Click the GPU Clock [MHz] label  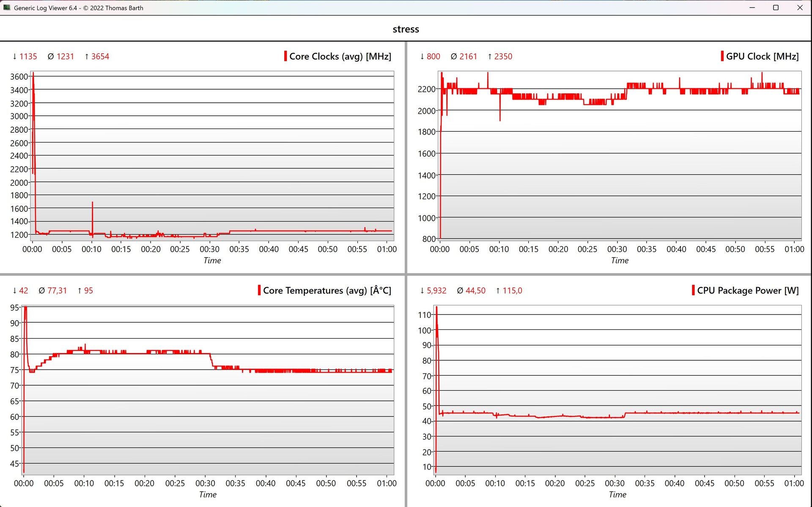tap(762, 56)
